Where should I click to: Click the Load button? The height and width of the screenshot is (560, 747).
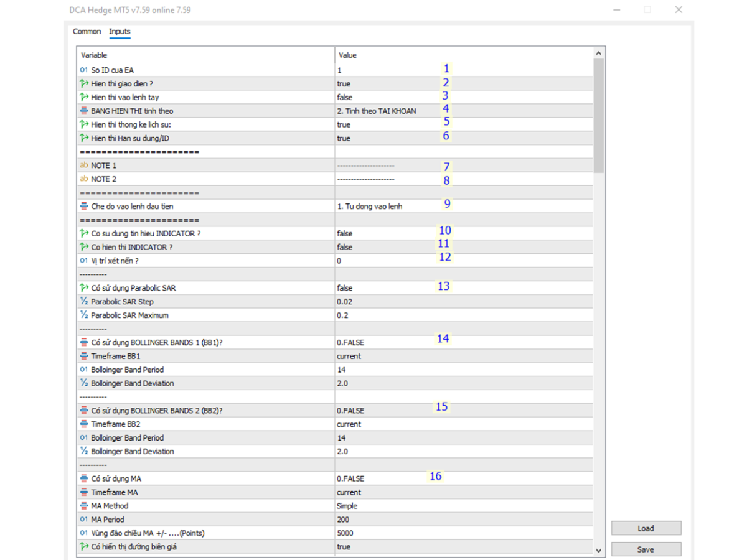pos(646,528)
